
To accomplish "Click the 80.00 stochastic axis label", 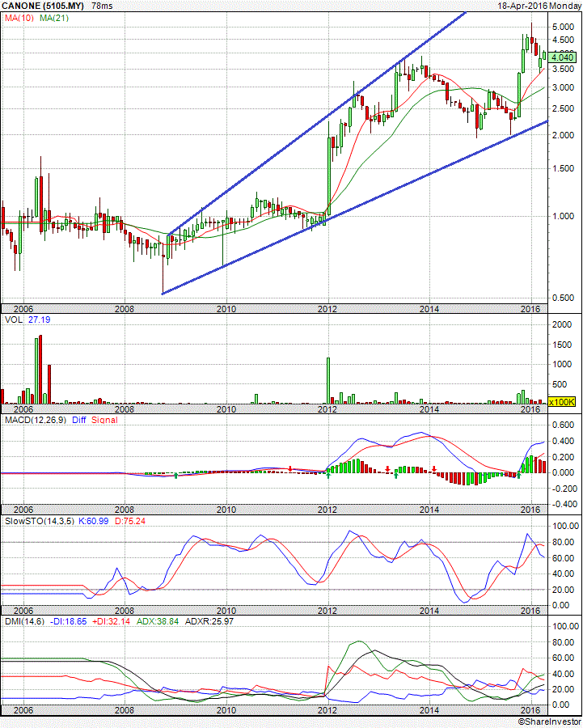I will (x=564, y=542).
